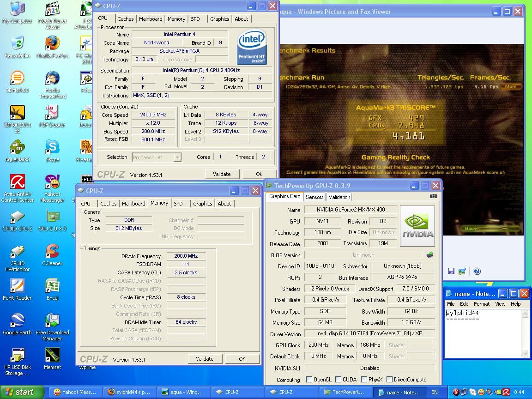Toggle the CUDA checkbox in GPU-Z
The width and height of the screenshot is (532, 399).
(x=338, y=379)
